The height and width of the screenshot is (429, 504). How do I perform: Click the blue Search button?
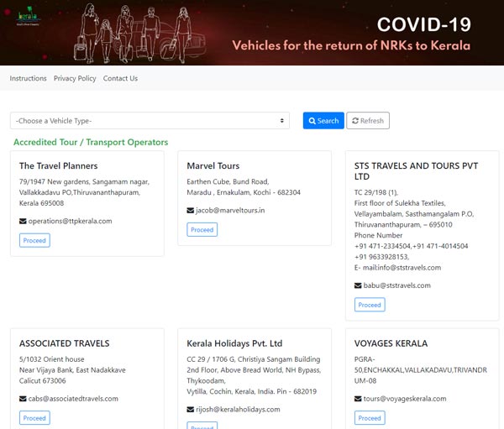pyautogui.click(x=323, y=121)
